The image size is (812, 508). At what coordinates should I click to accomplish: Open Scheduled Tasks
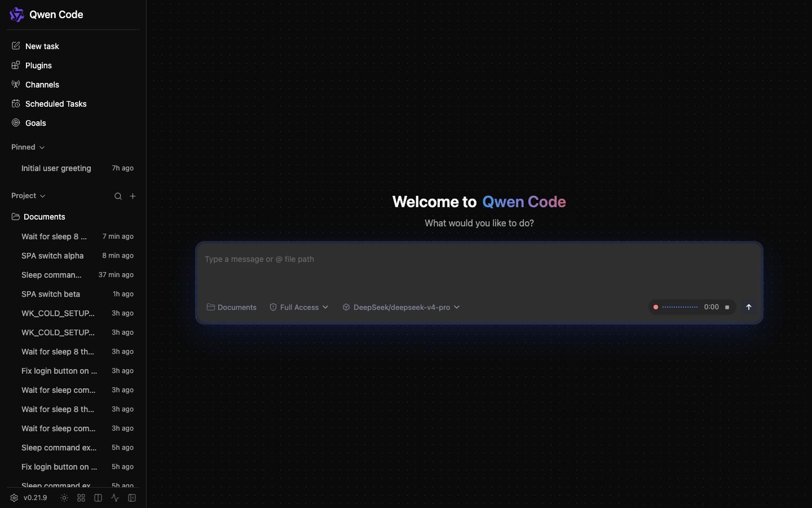point(73,104)
